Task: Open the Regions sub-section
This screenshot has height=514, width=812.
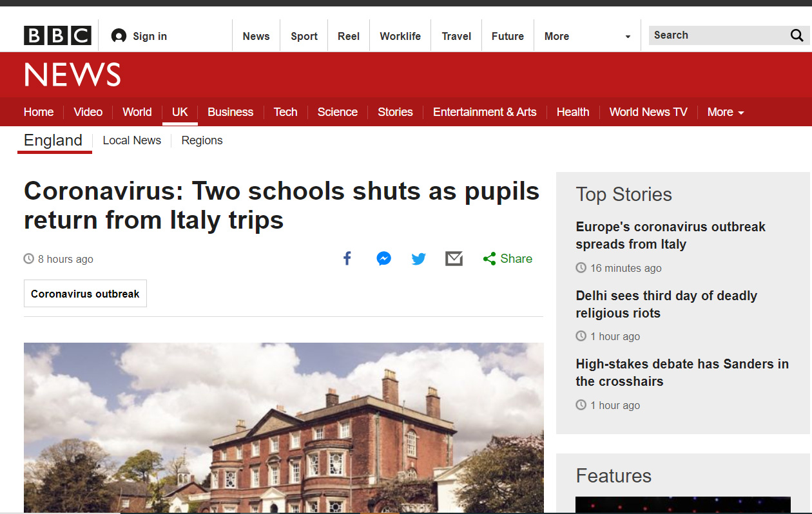Action: pos(202,140)
